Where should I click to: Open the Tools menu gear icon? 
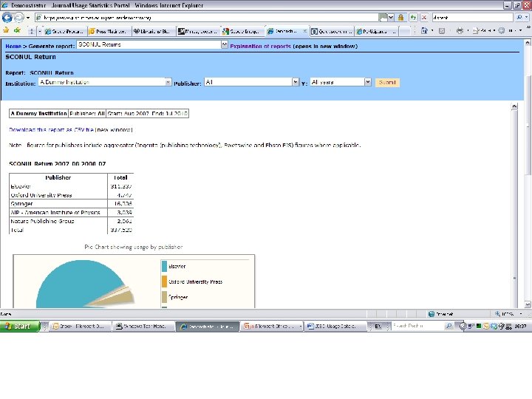[502, 31]
